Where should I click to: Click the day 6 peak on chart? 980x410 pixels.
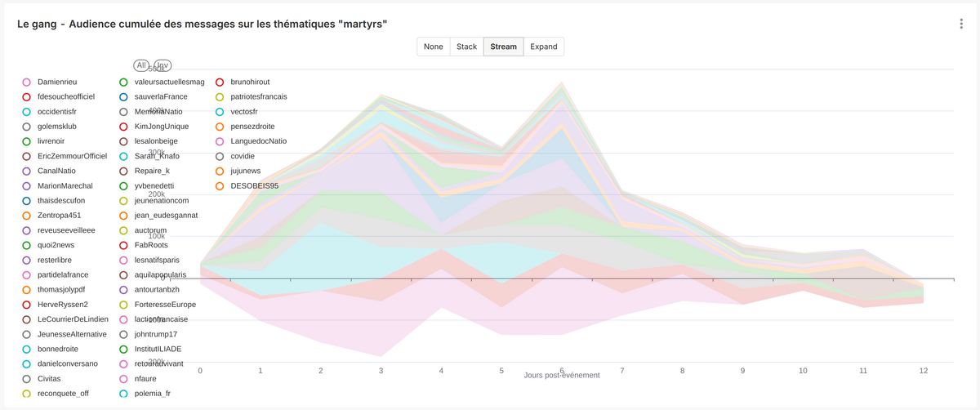click(x=561, y=82)
